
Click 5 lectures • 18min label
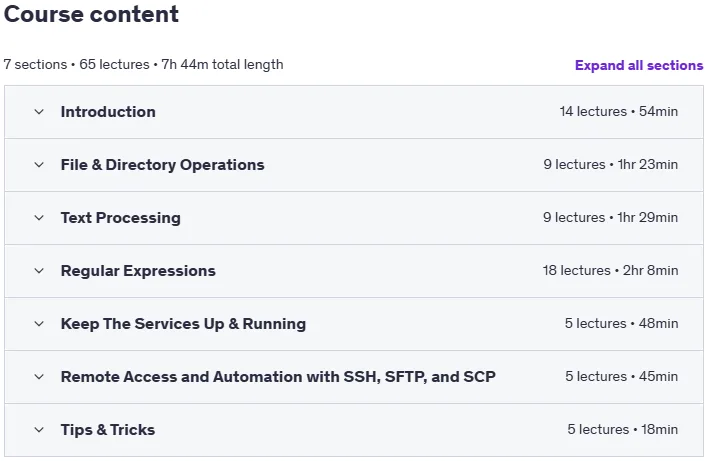[x=623, y=429]
